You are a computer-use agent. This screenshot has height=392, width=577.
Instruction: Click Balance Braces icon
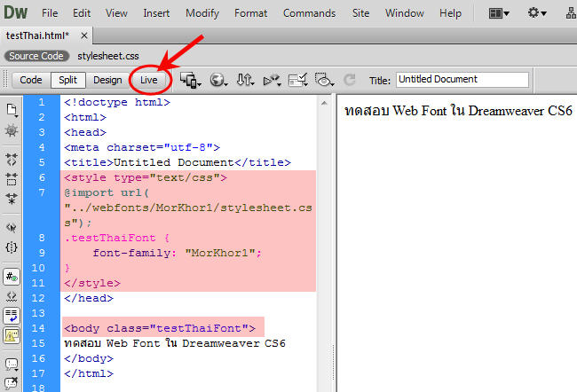point(12,247)
